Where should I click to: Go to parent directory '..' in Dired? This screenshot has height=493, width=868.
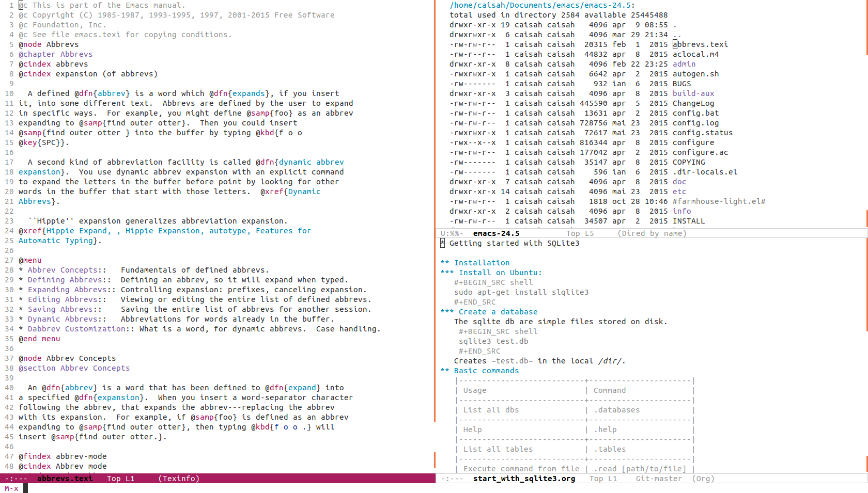(x=677, y=35)
